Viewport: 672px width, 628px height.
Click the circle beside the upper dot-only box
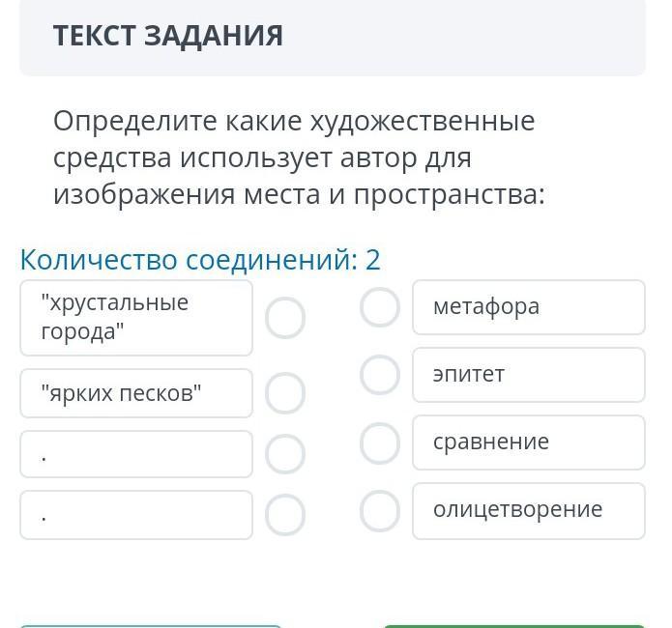coord(285,454)
